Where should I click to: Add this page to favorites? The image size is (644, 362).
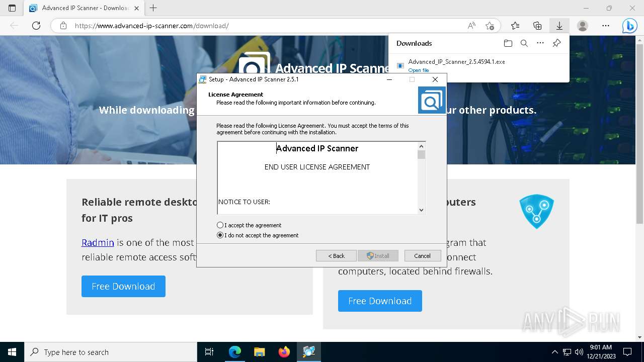point(490,26)
